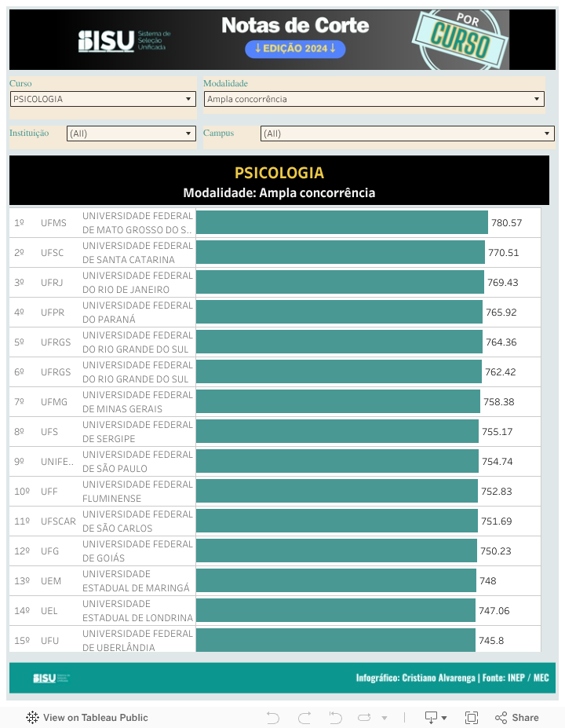565x728 pixels.
Task: Select the UFSC bar with 770.51
Action: 340,252
